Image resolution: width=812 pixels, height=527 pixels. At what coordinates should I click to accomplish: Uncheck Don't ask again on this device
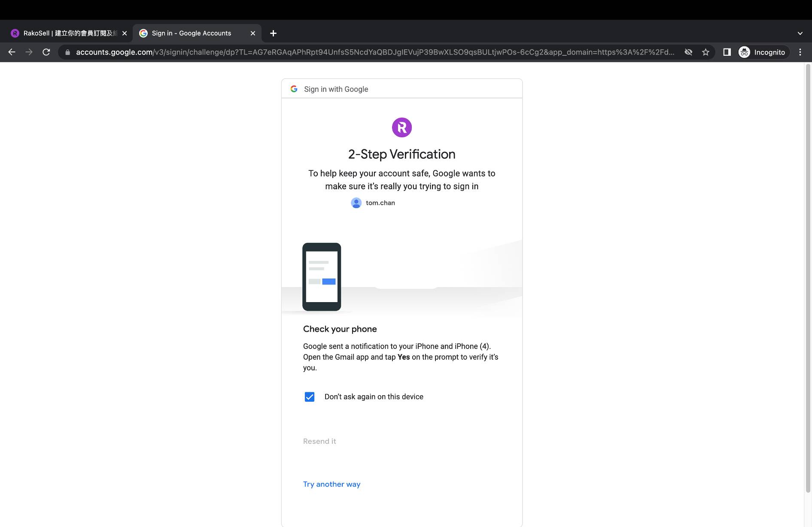coord(309,397)
